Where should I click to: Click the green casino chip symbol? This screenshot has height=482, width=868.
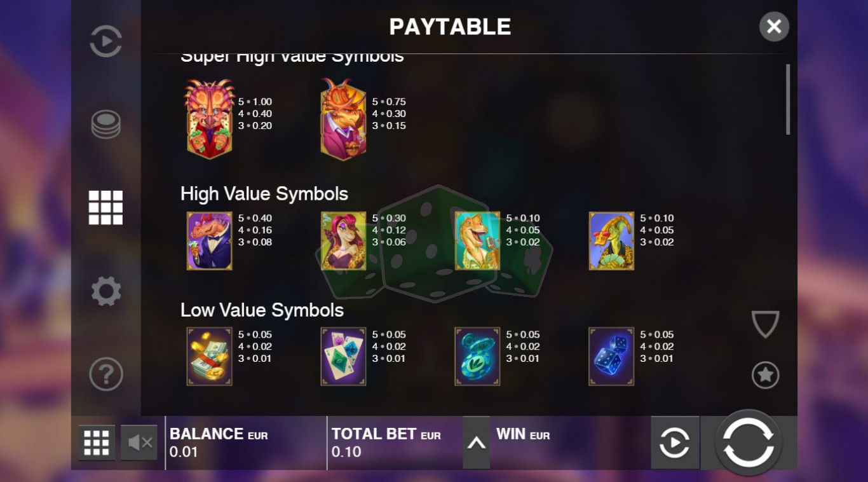477,357
